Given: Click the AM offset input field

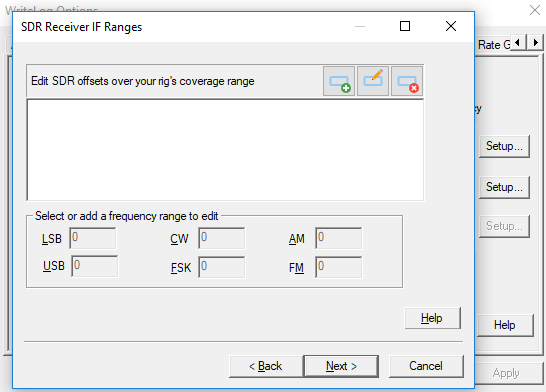Looking at the screenshot, I should [x=338, y=238].
